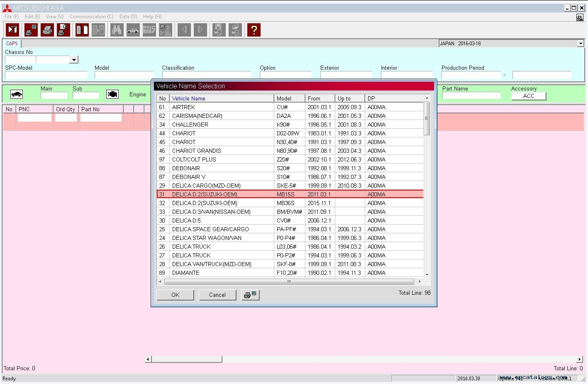Click the question mark help icon
Viewport: 588px width, 384px height.
254,29
